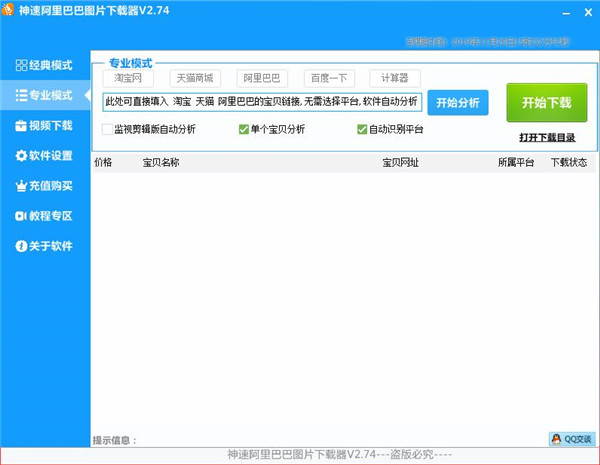
Task: Click the 宝贝名称 column header
Action: 161,162
